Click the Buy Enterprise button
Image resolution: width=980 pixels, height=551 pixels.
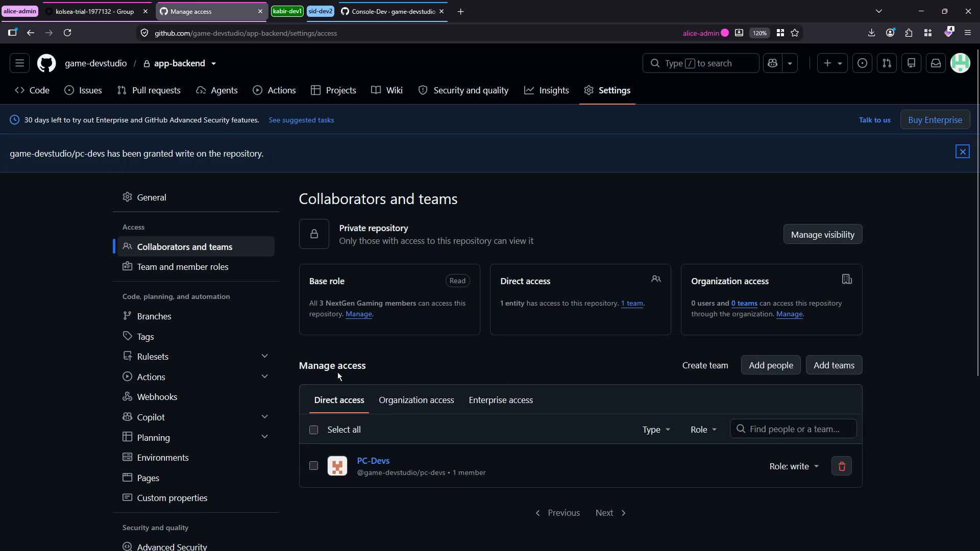click(x=935, y=120)
